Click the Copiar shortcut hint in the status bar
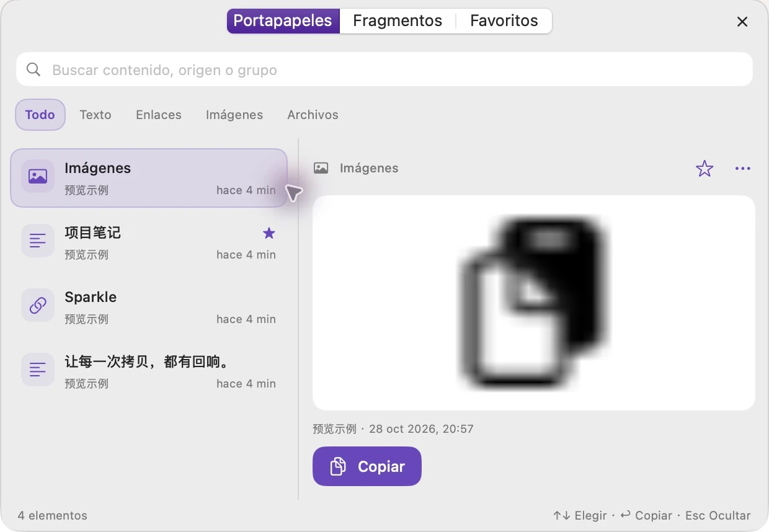This screenshot has width=769, height=532. [646, 515]
